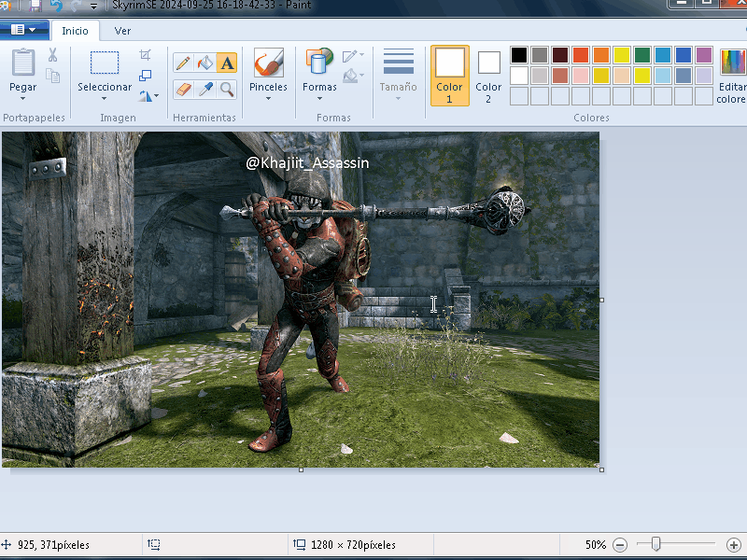Click the Copy icon

click(x=52, y=76)
